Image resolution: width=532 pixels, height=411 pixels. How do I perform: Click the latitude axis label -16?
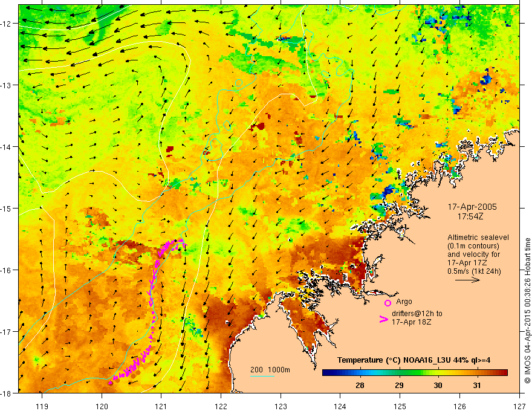pos(7,270)
